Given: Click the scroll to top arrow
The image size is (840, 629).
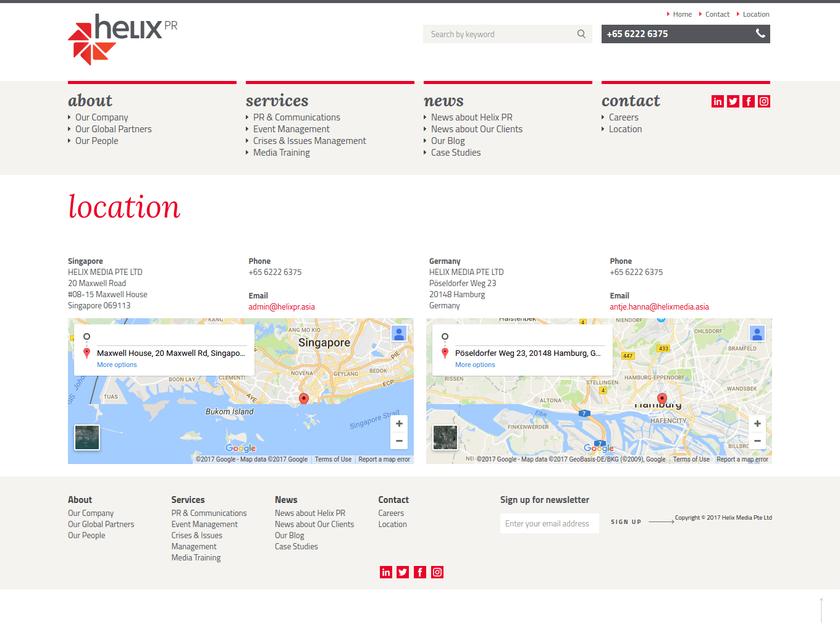Looking at the screenshot, I should 821,610.
